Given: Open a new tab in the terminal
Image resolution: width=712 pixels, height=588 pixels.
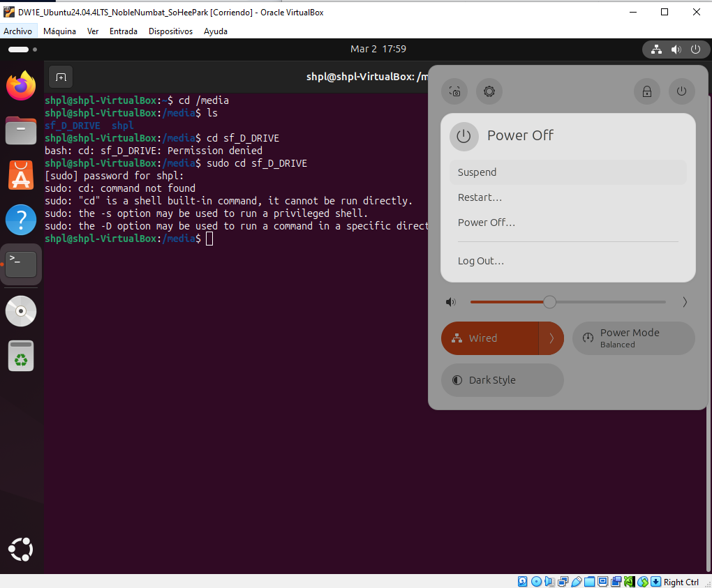Looking at the screenshot, I should tap(61, 77).
